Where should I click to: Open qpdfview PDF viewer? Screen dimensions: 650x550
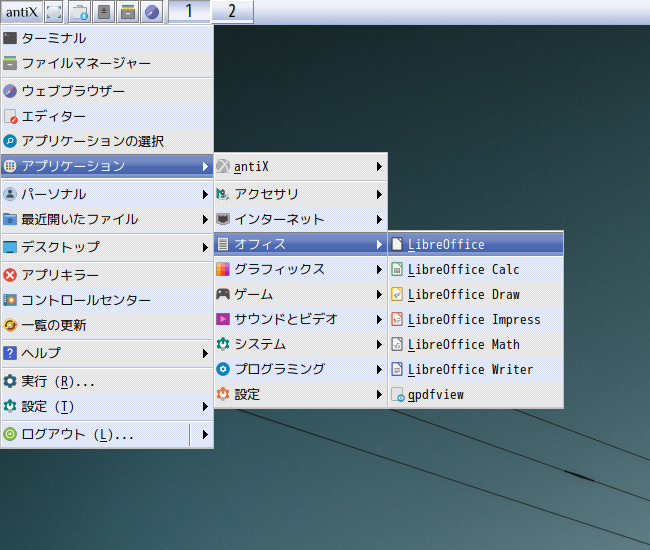[x=476, y=394]
